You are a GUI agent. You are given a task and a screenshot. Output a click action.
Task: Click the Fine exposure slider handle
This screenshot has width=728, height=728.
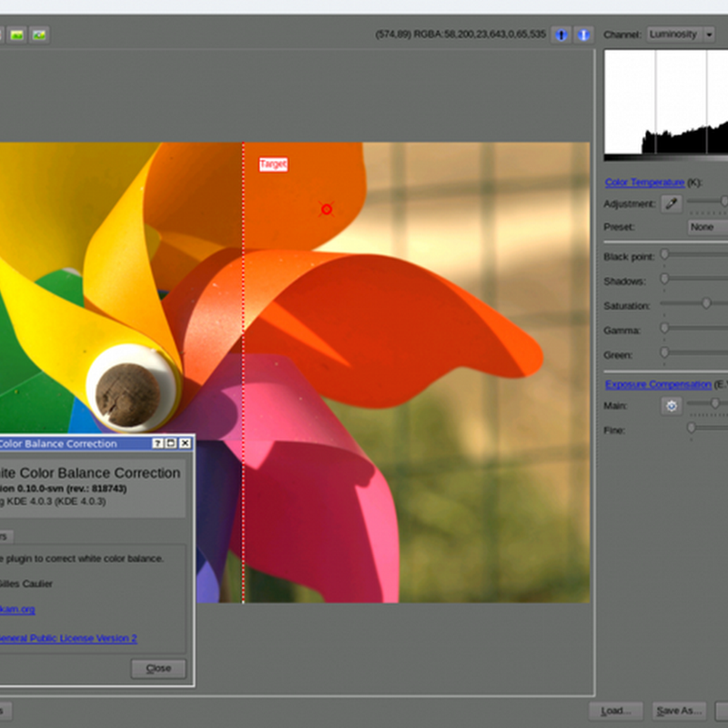coord(692,428)
